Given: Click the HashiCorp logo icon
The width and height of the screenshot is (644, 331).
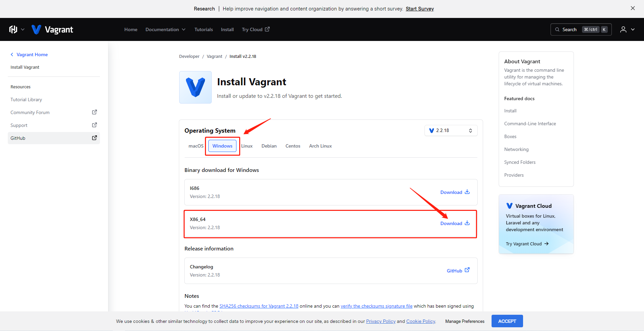Looking at the screenshot, I should point(13,29).
